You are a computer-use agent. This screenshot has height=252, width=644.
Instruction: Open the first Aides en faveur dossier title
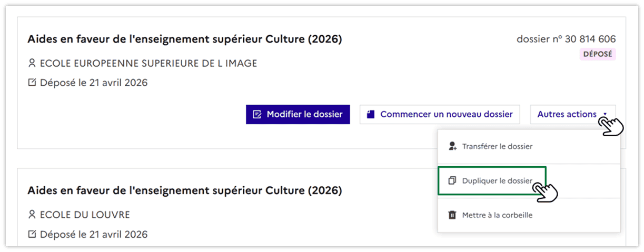[x=185, y=39]
